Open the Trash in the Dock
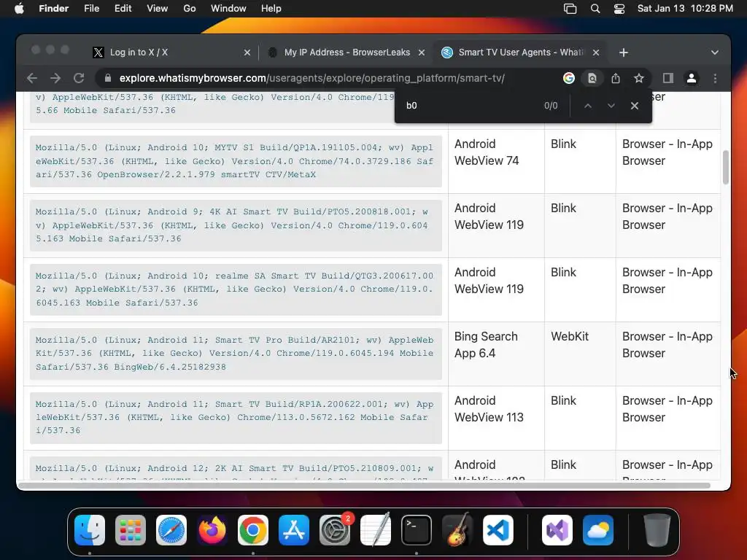 (x=657, y=530)
